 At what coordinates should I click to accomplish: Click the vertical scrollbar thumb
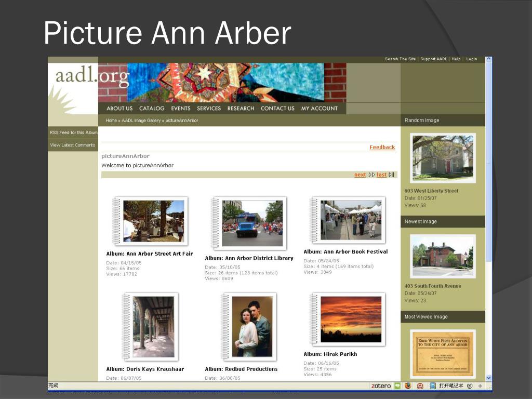[488, 162]
